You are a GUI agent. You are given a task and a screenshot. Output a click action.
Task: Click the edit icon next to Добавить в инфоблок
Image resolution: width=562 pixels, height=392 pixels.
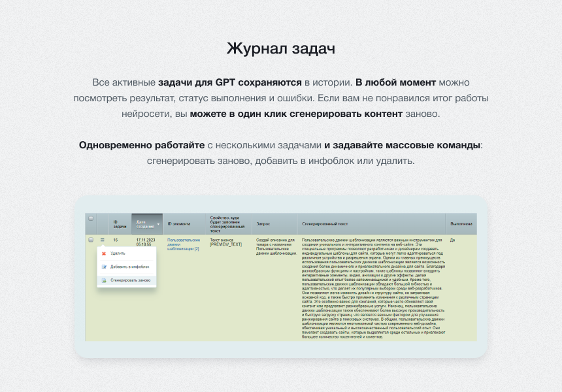click(x=103, y=266)
